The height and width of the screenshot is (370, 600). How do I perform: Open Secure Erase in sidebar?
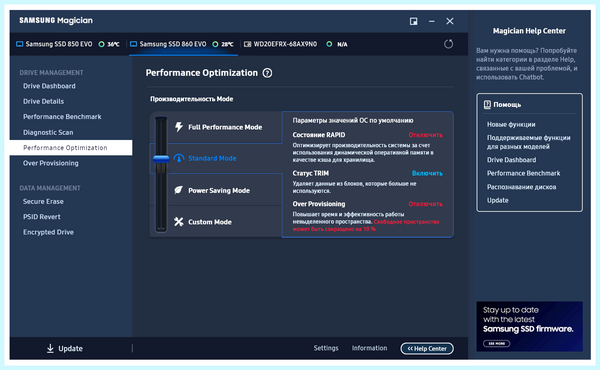pos(43,201)
